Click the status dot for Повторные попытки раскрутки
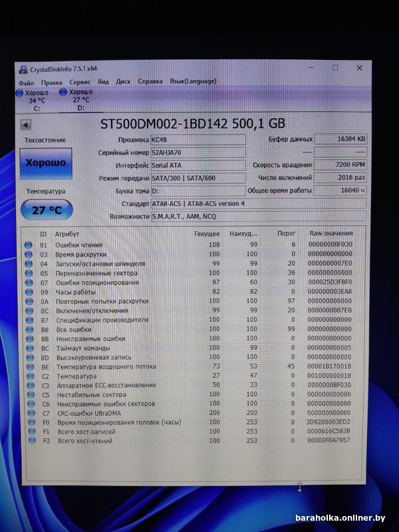Viewport: 399px width, 532px height. [x=29, y=302]
